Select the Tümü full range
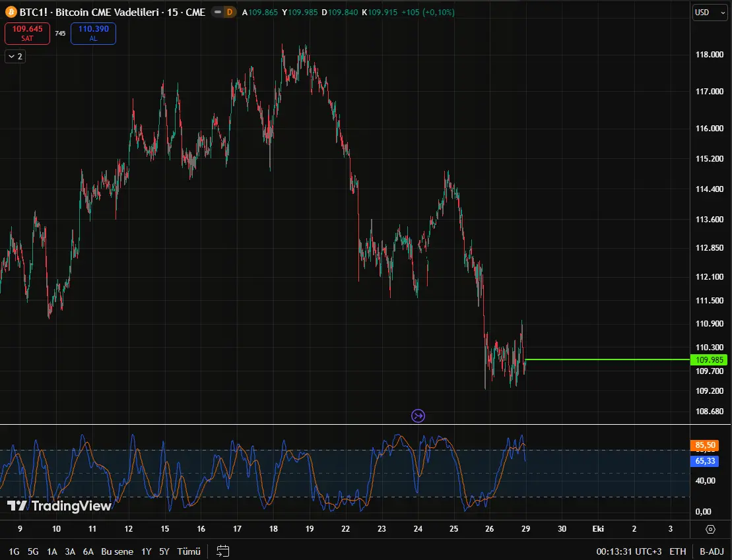This screenshot has height=560, width=732. [x=189, y=551]
